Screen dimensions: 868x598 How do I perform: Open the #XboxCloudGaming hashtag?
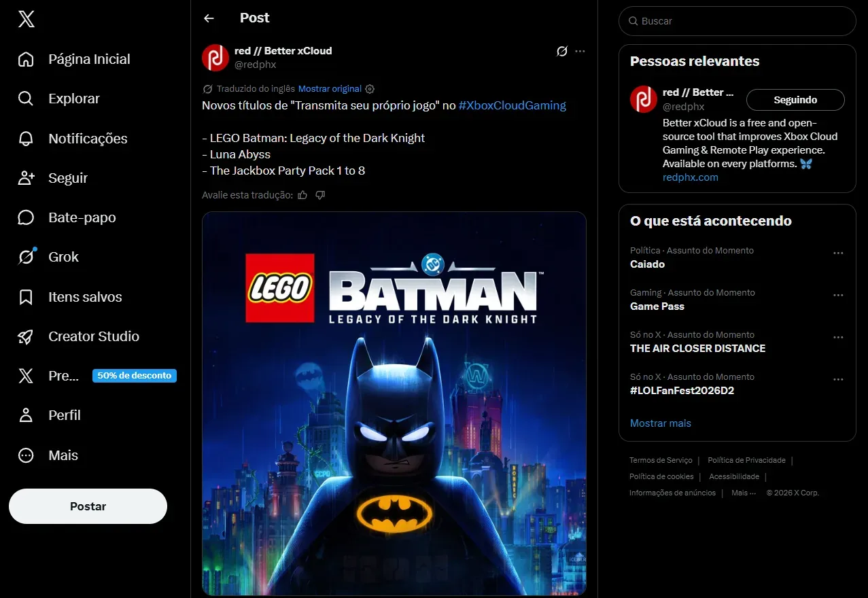tap(513, 105)
